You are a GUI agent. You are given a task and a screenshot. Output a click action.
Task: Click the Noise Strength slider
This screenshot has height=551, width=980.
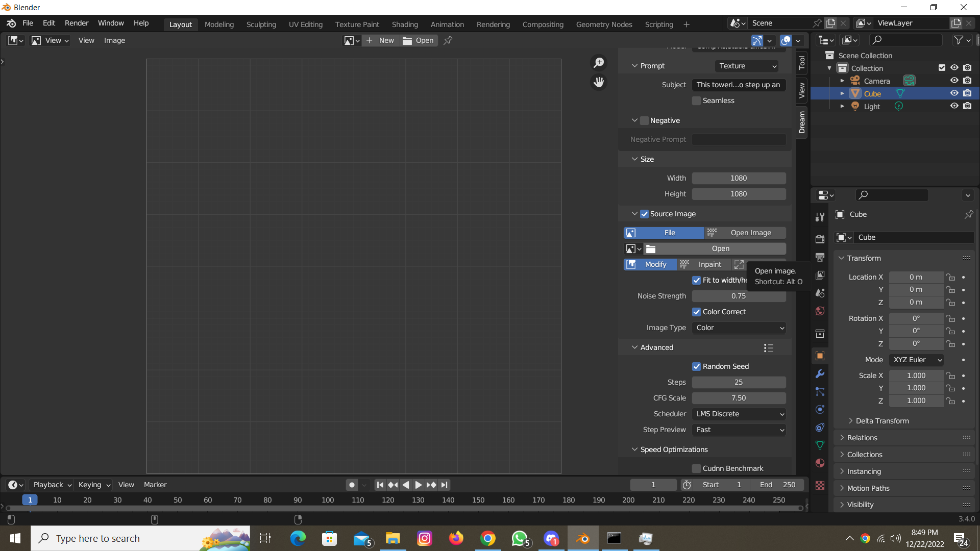[739, 296]
